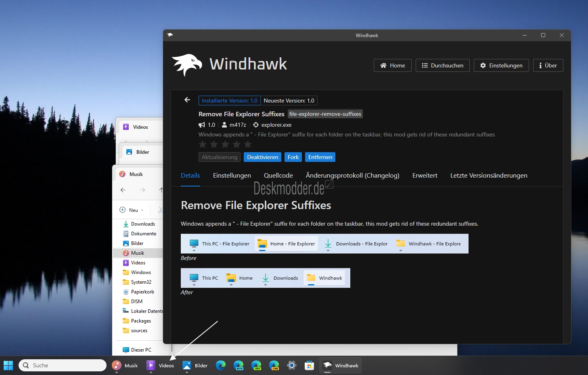The image size is (588, 375).
Task: Rate the mod with the third star
Action: pos(225,144)
